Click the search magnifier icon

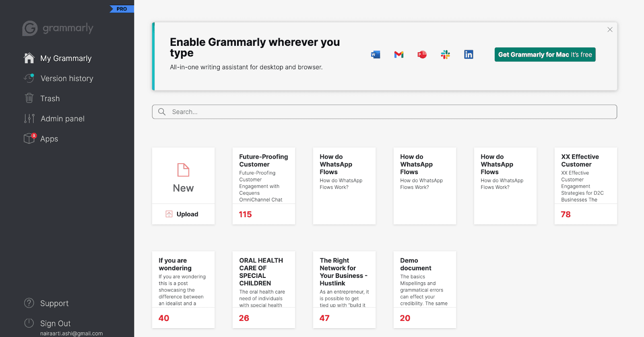[x=162, y=112]
